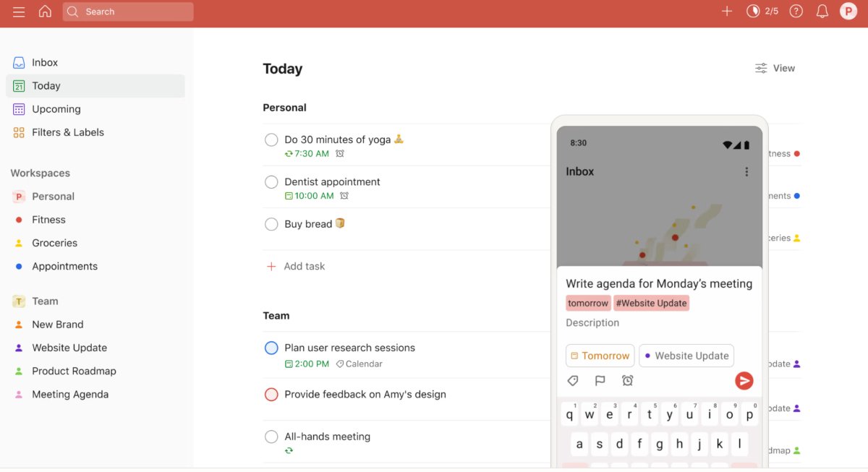The width and height of the screenshot is (868, 472).
Task: Complete Plan user research sessions task
Action: 271,348
